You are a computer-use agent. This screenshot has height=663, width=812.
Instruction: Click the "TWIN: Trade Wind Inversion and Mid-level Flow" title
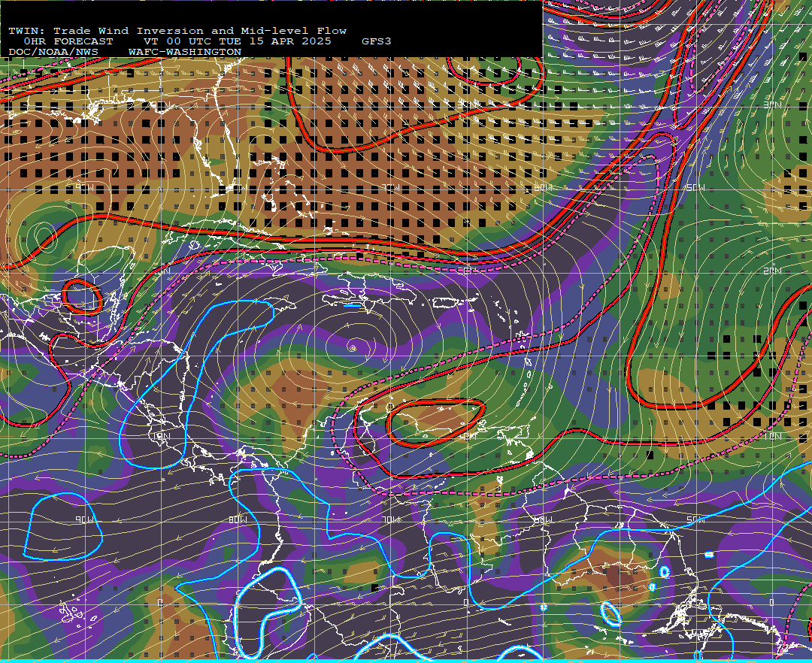pos(177,31)
